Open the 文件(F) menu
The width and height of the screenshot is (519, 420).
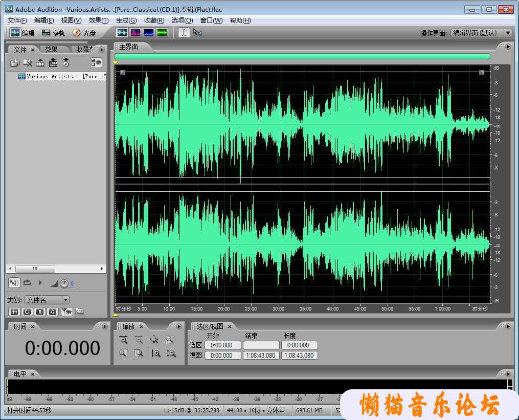(17, 20)
